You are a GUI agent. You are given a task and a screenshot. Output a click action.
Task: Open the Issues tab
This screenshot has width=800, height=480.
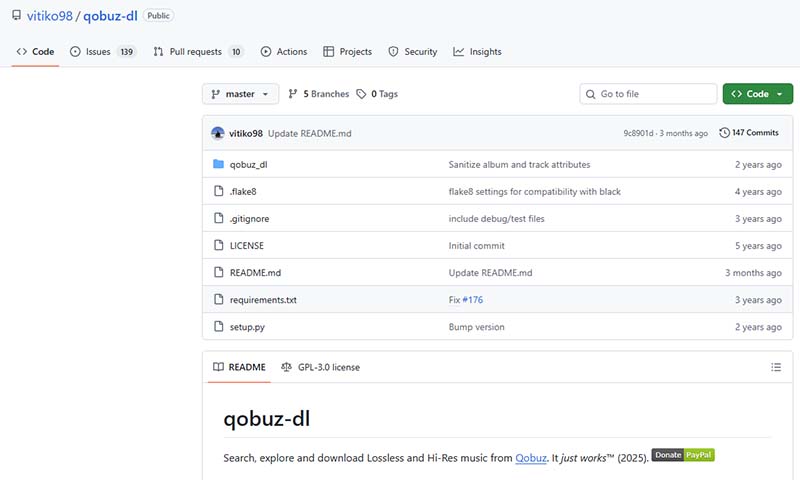coord(103,52)
